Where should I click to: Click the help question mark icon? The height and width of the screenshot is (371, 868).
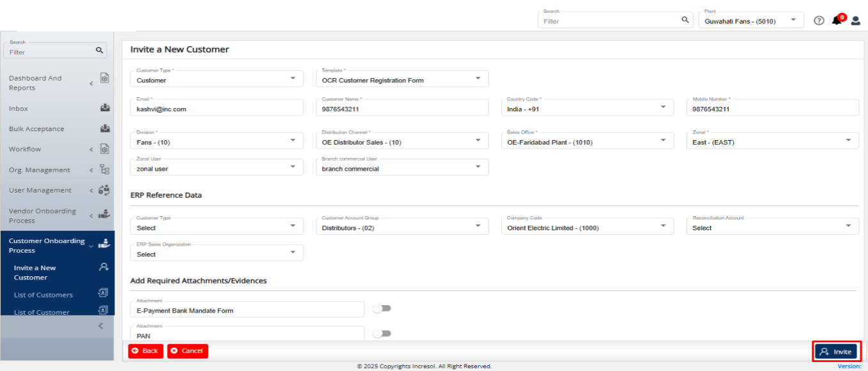coord(819,20)
